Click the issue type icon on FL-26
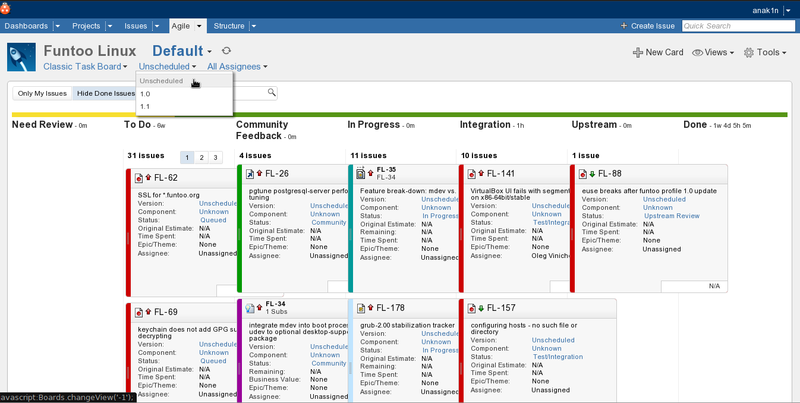This screenshot has width=800, height=403. click(249, 173)
